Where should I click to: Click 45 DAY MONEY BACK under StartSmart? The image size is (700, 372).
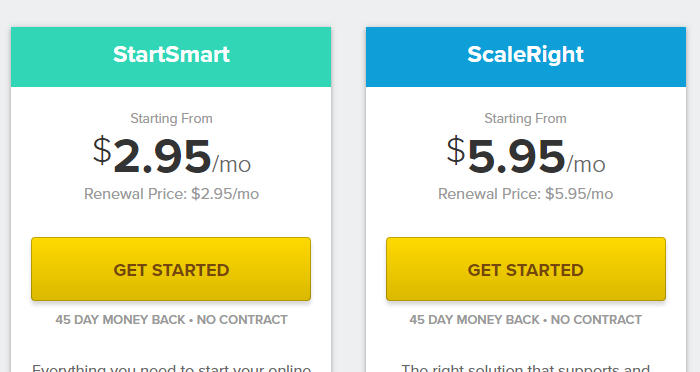click(120, 320)
